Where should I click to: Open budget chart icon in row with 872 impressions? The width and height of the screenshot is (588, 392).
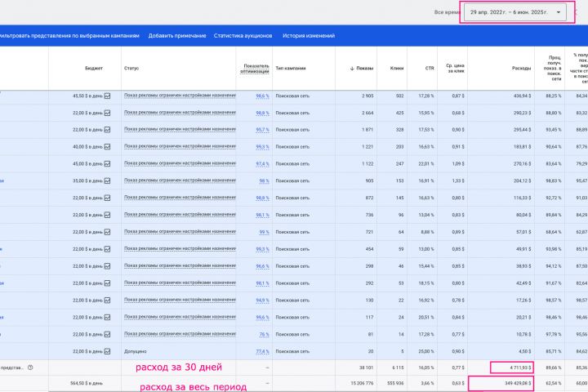pyautogui.click(x=107, y=198)
